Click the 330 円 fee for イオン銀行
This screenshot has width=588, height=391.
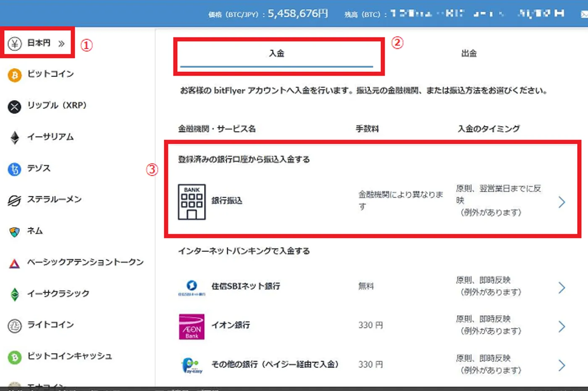click(x=370, y=325)
